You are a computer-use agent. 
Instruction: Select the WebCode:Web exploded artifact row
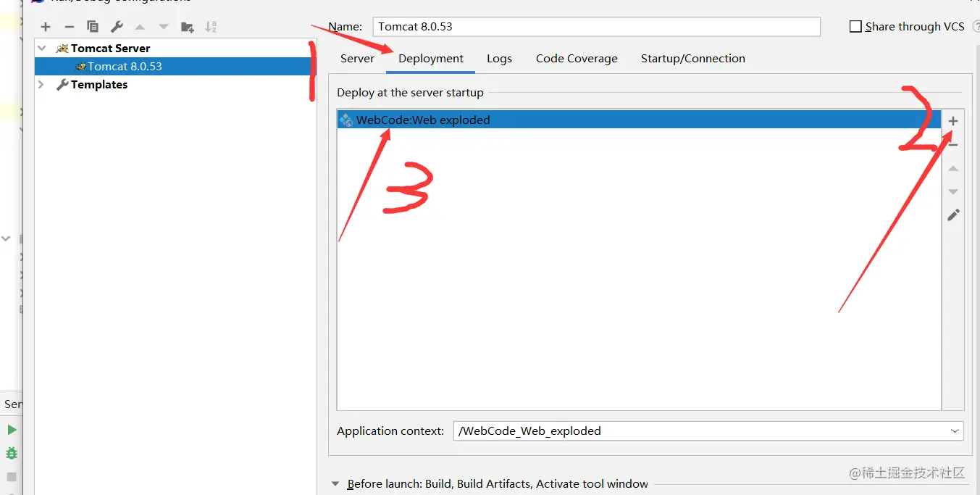click(x=639, y=120)
